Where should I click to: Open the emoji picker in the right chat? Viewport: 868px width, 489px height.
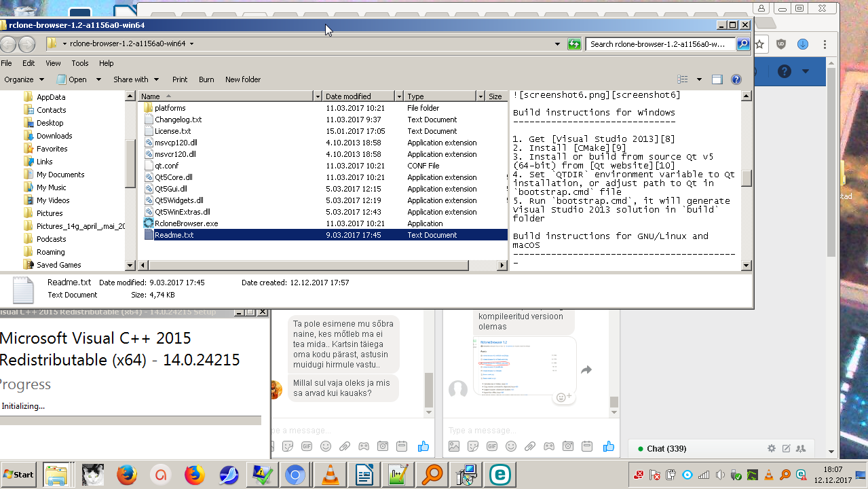(x=510, y=446)
